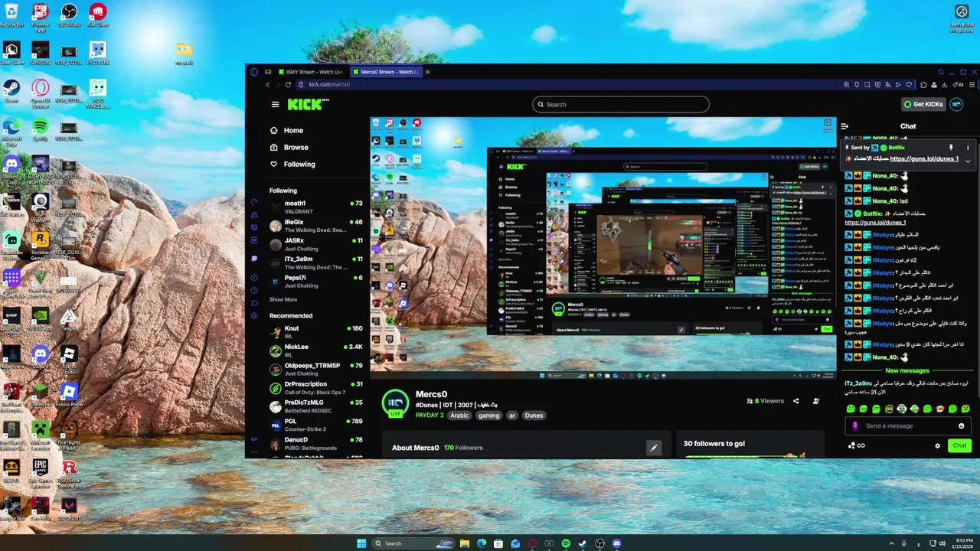Open moath1 channel in Following list
980x551 pixels.
click(x=315, y=207)
